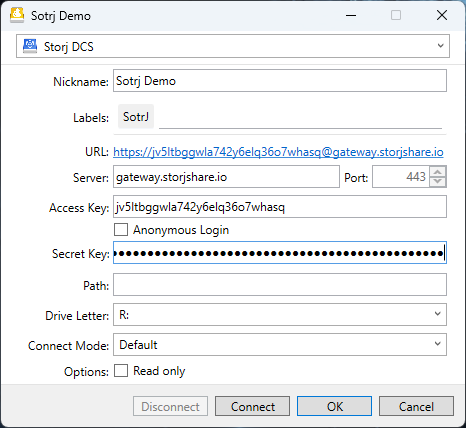Click the Connect Mode label text
The height and width of the screenshot is (428, 466).
(x=68, y=346)
